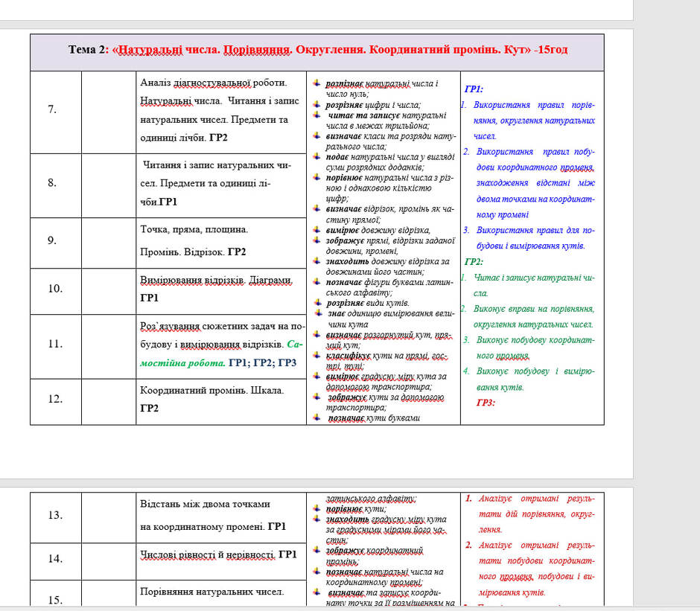
Task: Click the 'Точка, пряма, площина' lesson text
Action: [194, 229]
